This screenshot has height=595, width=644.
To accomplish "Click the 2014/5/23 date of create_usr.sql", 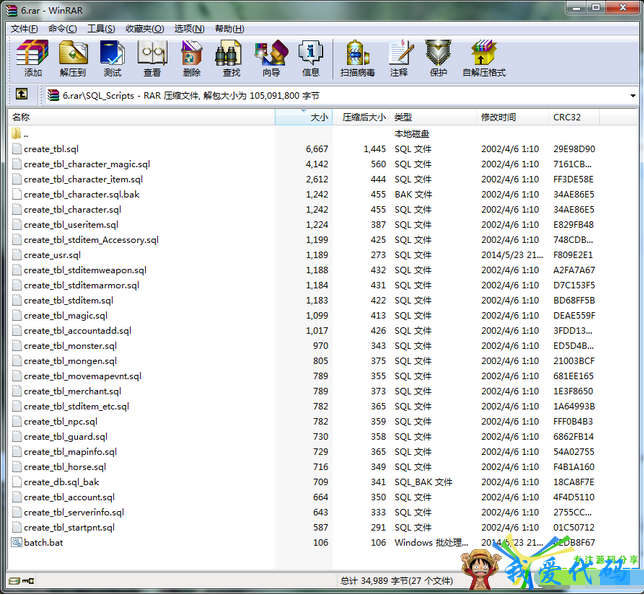I will [x=512, y=255].
